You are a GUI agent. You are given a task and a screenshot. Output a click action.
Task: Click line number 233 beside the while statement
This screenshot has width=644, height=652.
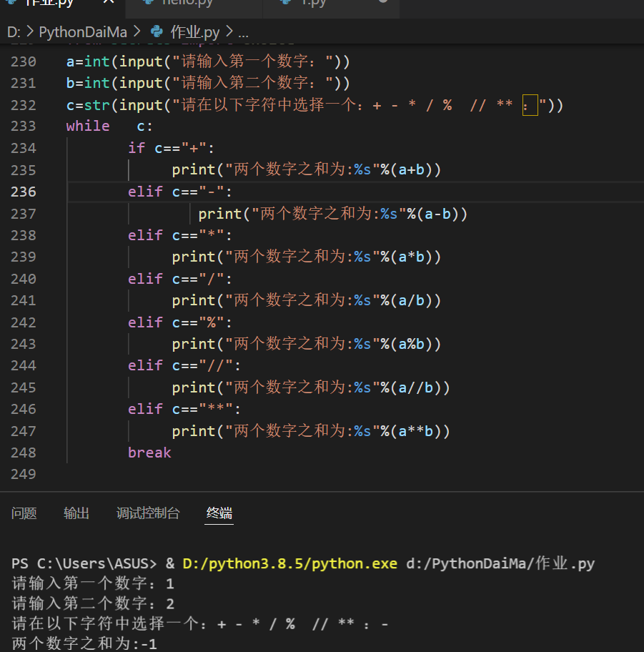pos(24,126)
